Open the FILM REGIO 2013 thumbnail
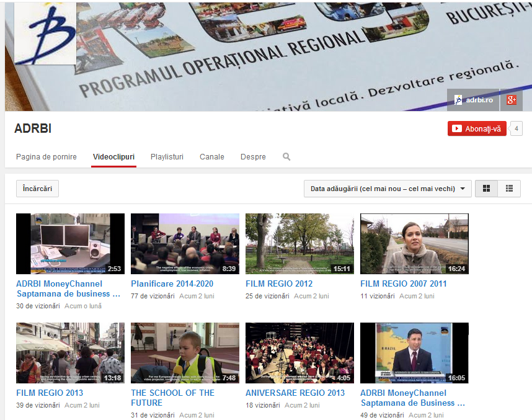 click(70, 353)
